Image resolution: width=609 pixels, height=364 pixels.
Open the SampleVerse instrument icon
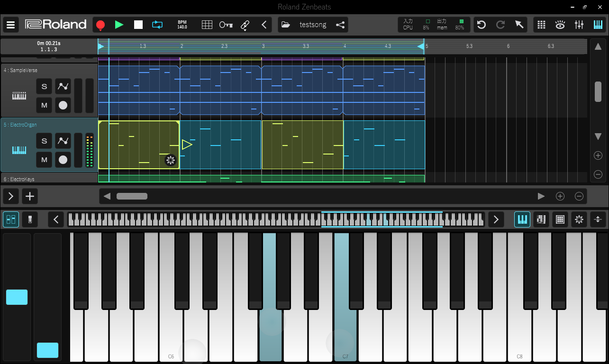tap(19, 96)
